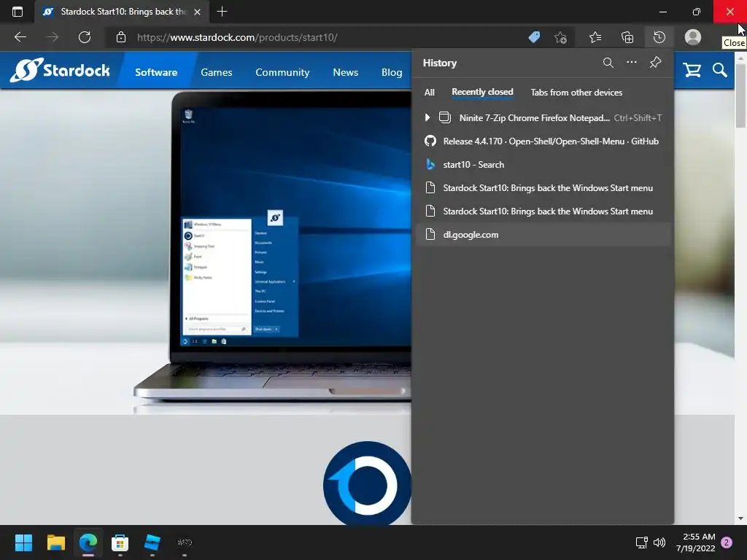Screen dimensions: 747x560
Task: Open the shopping coupon tag icon
Action: pyautogui.click(x=535, y=37)
